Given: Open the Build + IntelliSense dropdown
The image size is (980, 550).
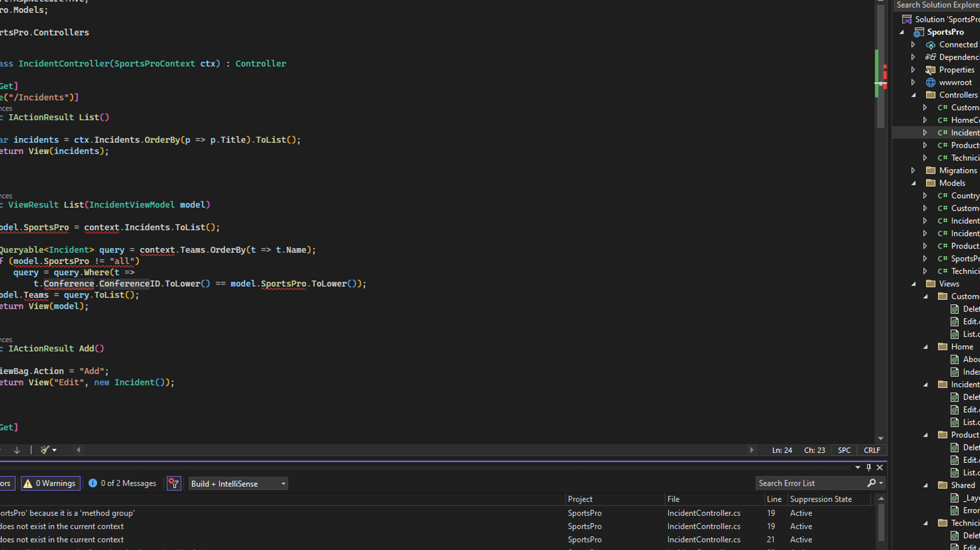Looking at the screenshot, I should point(238,484).
